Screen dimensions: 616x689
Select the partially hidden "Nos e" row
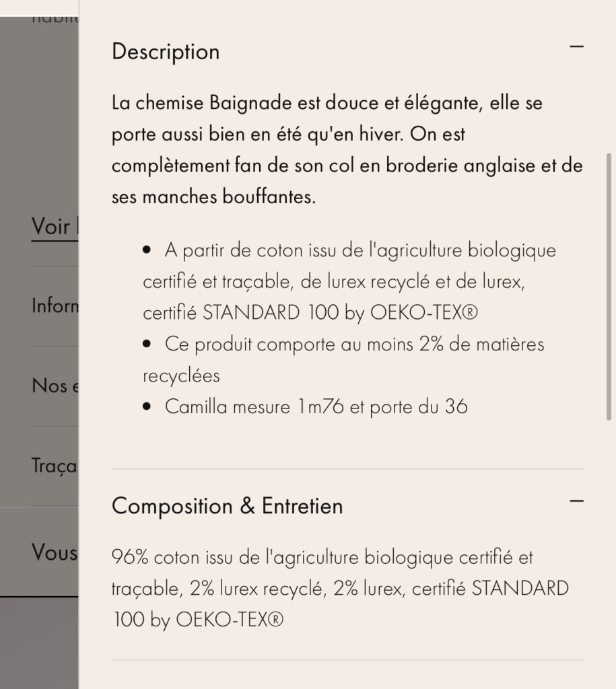(55, 386)
